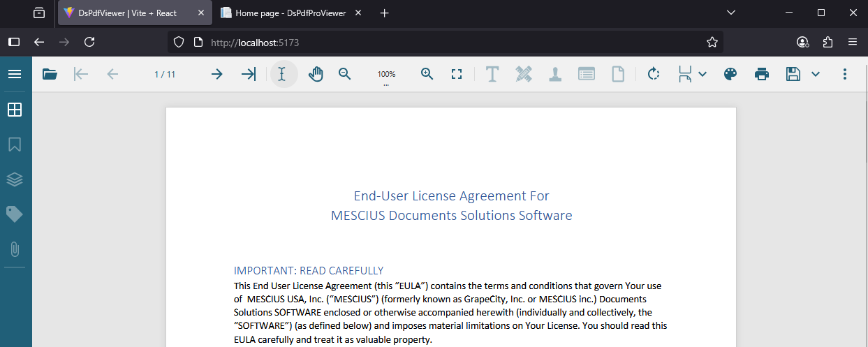
Task: Open the more options vertical dots menu
Action: (845, 74)
